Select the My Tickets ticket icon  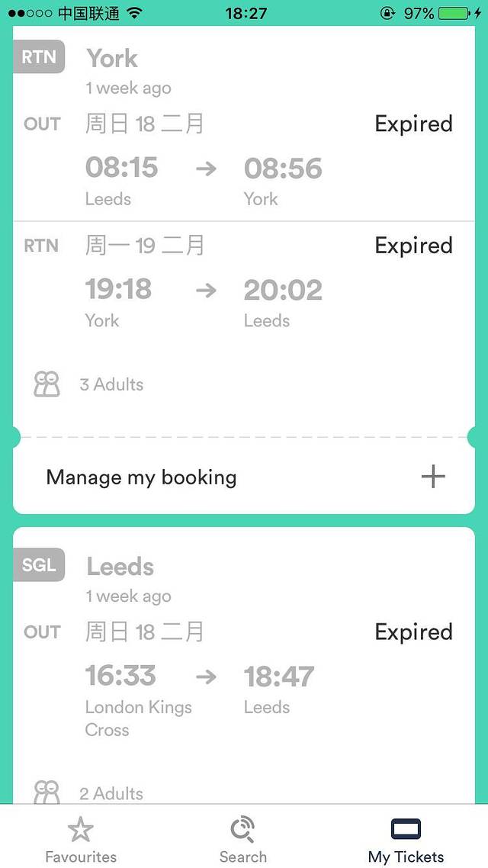(406, 829)
